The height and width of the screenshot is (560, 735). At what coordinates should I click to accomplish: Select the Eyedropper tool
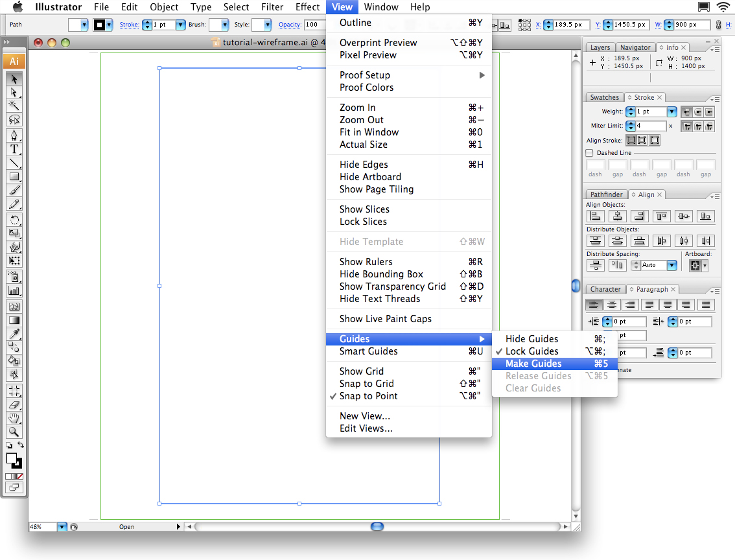[14, 334]
